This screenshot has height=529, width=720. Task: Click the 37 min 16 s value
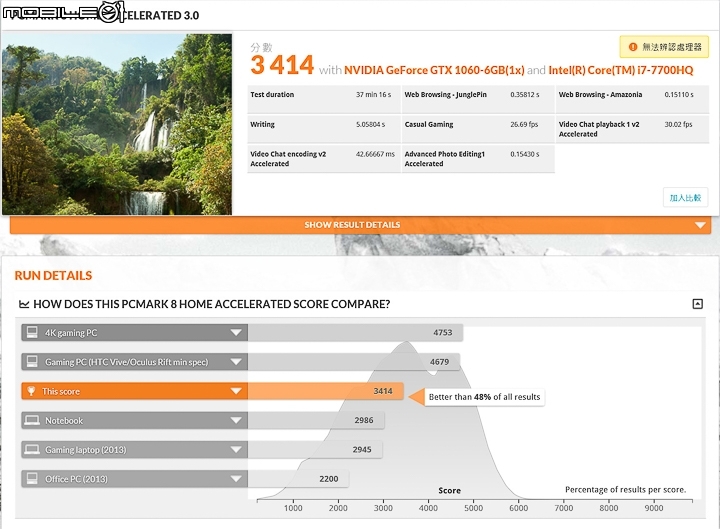point(373,95)
